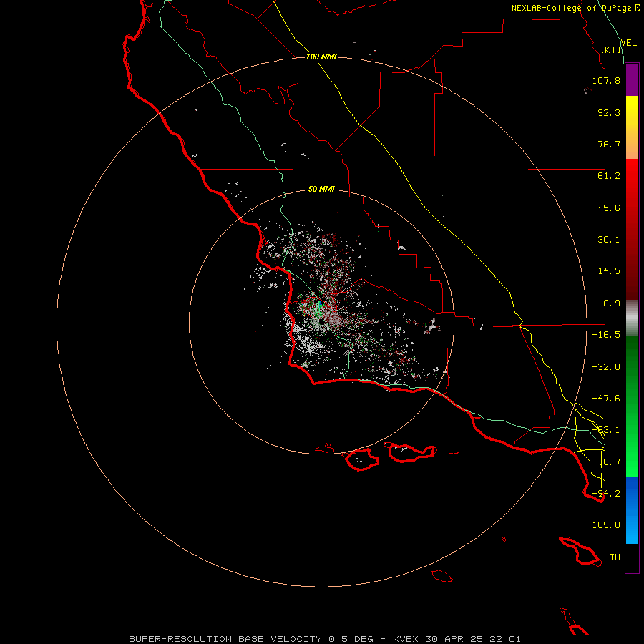Click the -47.6 velocity scale value
Screen dimensions: 644x644
coord(606,399)
